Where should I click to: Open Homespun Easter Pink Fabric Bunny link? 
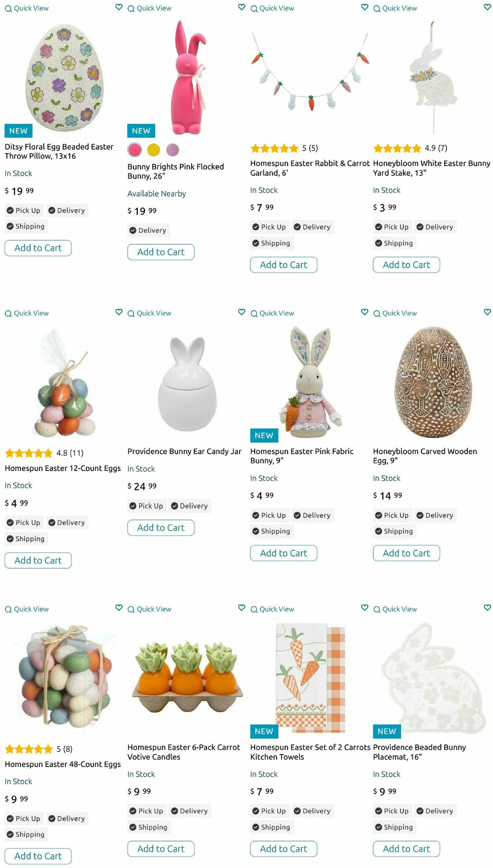click(302, 456)
